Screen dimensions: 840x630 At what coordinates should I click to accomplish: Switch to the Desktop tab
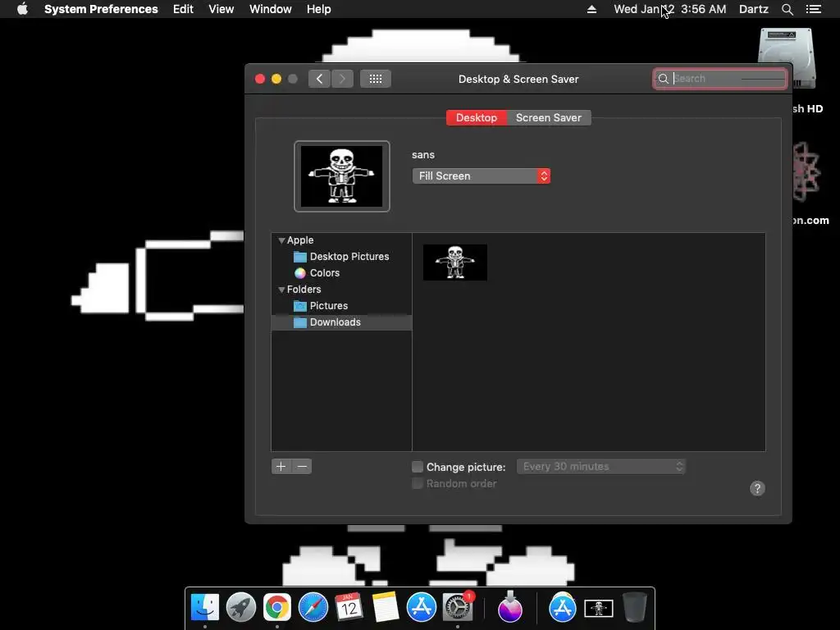pyautogui.click(x=477, y=118)
